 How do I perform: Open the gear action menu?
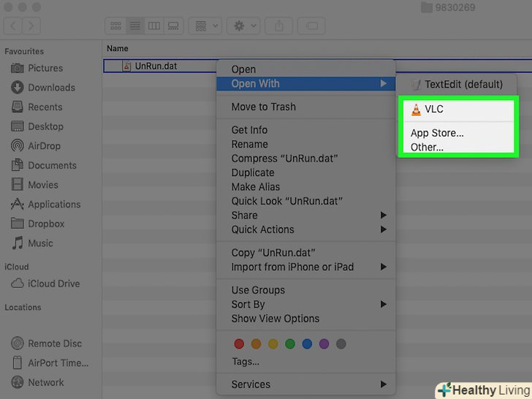coord(243,26)
